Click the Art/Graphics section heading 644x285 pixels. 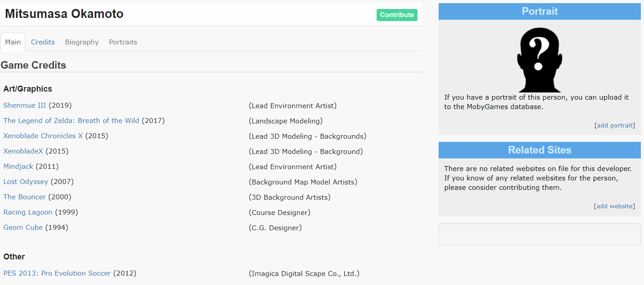click(28, 89)
